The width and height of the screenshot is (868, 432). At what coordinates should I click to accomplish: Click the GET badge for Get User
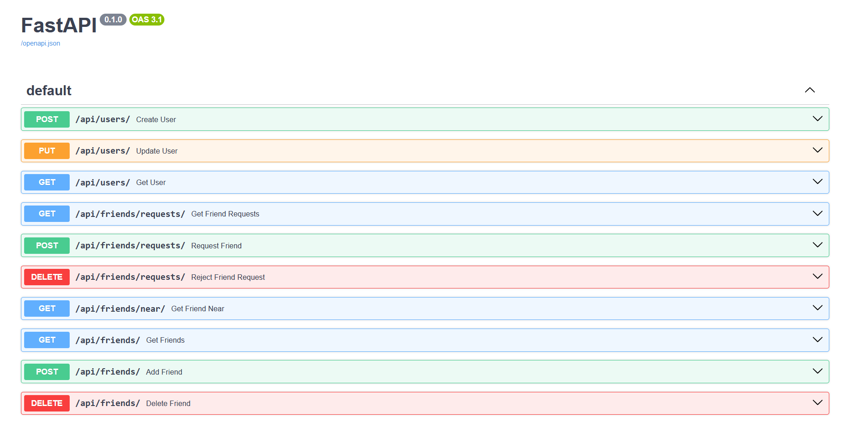(x=47, y=182)
